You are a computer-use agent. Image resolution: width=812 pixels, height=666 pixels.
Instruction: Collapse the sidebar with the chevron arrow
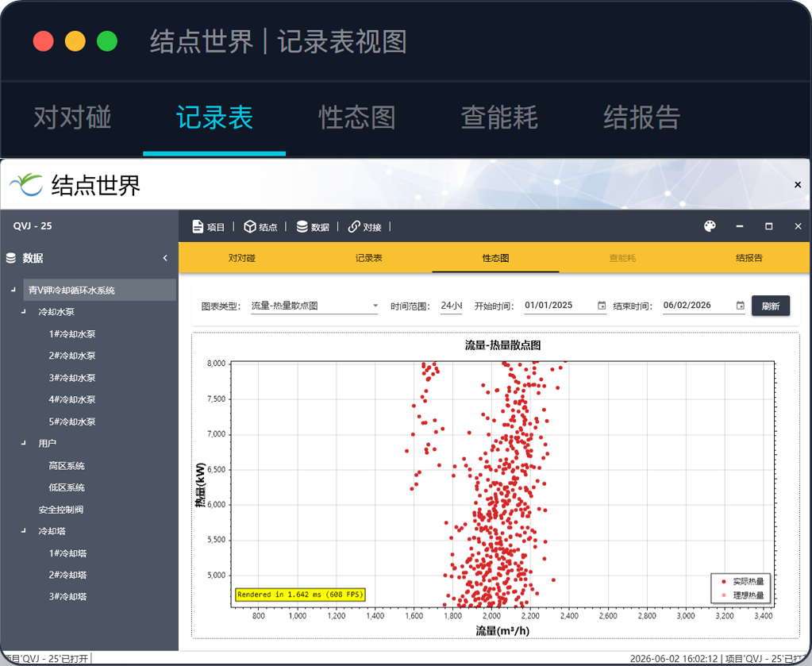click(x=165, y=258)
